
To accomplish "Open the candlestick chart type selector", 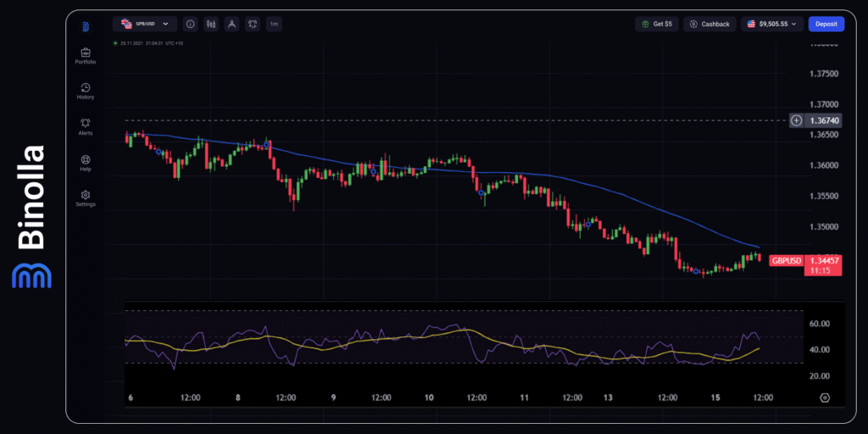I will coord(211,24).
